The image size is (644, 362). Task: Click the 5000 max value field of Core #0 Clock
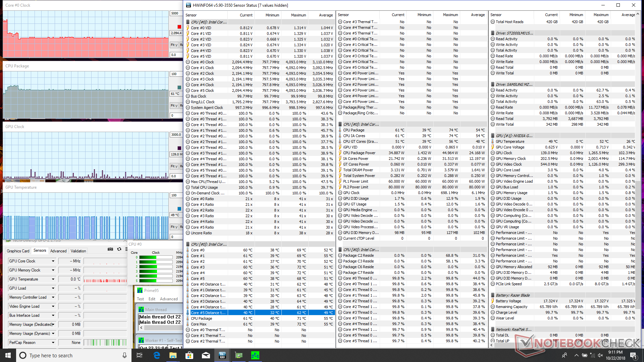176,13
